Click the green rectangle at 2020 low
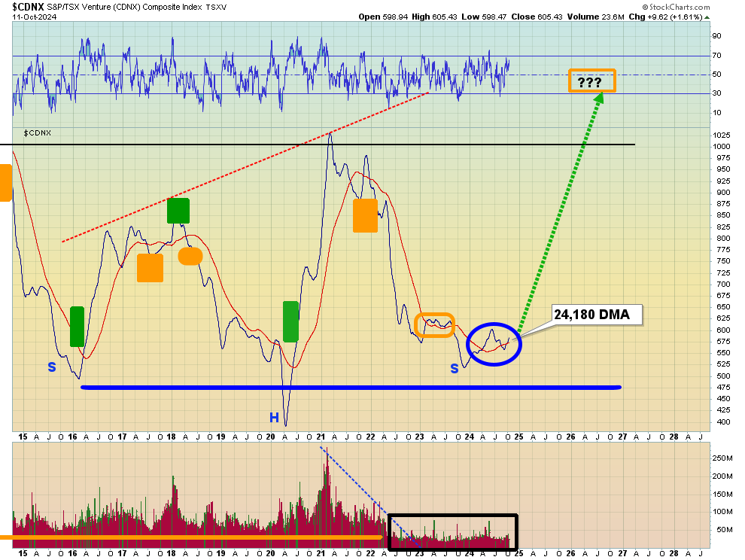Viewport: 745px width, 560px height. coord(290,321)
